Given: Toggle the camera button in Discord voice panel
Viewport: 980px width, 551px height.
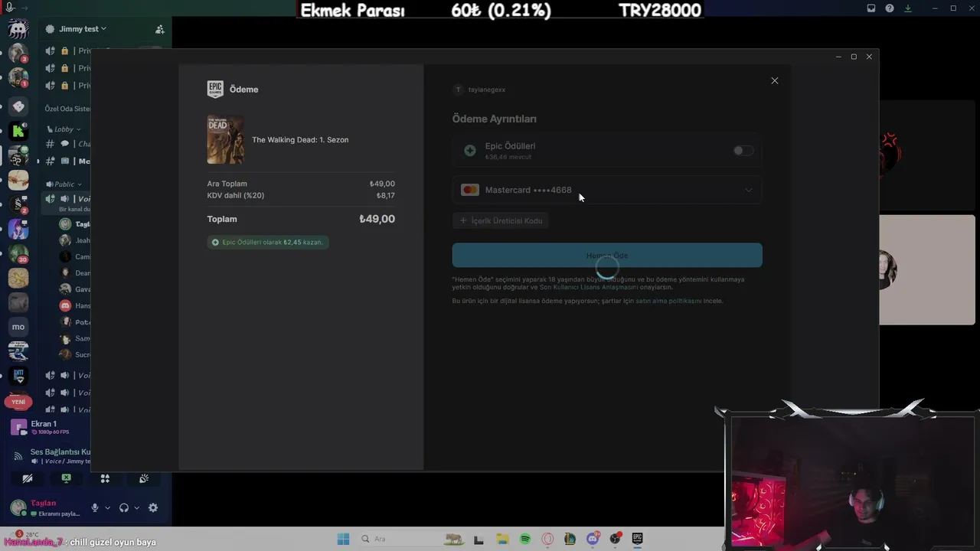Looking at the screenshot, I should (x=28, y=479).
